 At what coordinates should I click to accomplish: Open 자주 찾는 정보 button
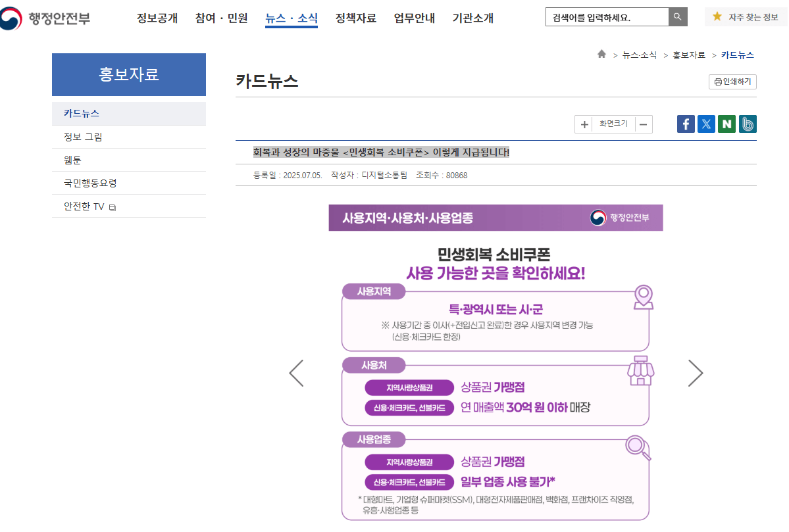[x=746, y=17]
